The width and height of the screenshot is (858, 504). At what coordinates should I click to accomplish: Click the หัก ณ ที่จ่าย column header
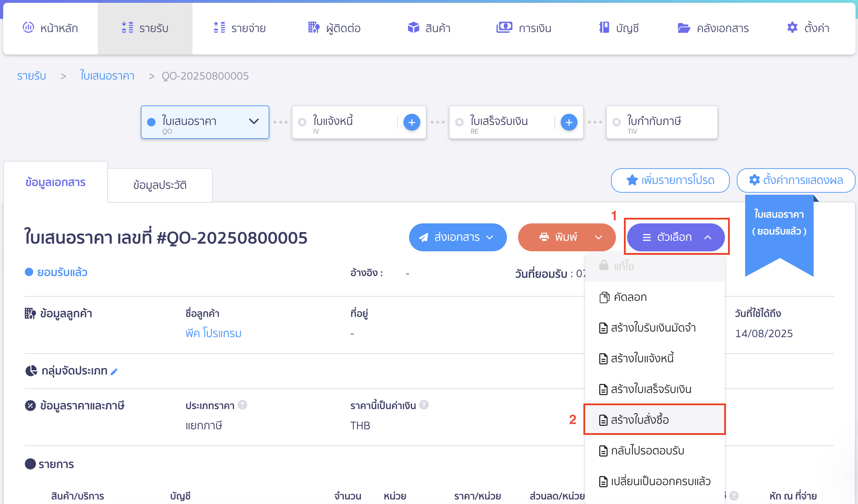[x=793, y=496]
